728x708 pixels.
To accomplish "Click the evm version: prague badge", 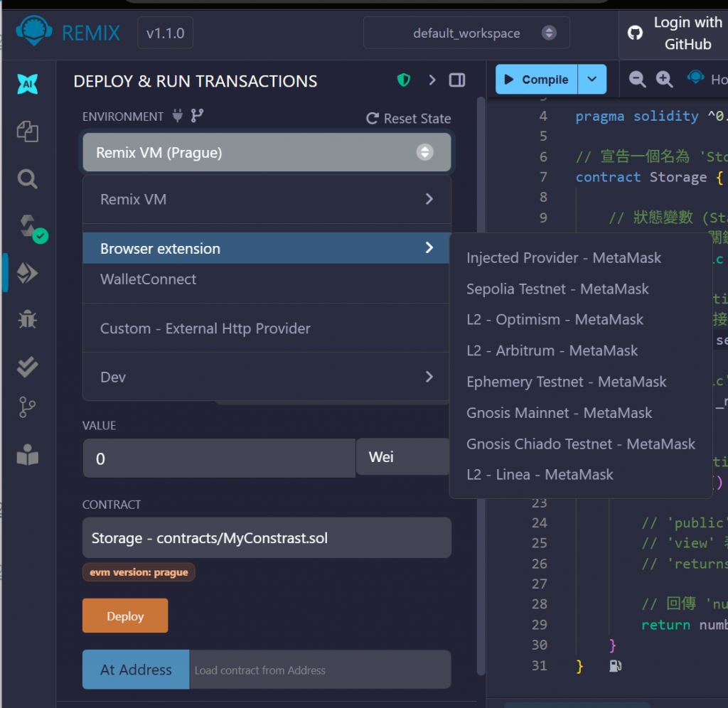I will [x=139, y=572].
